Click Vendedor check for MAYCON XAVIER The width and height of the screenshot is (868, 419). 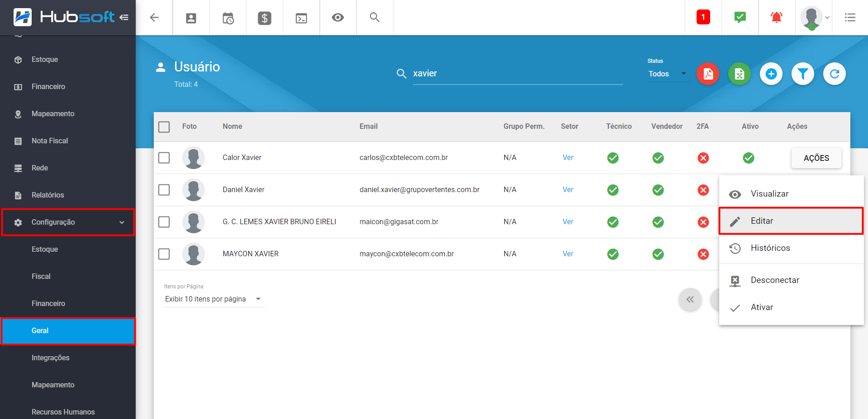click(x=658, y=254)
